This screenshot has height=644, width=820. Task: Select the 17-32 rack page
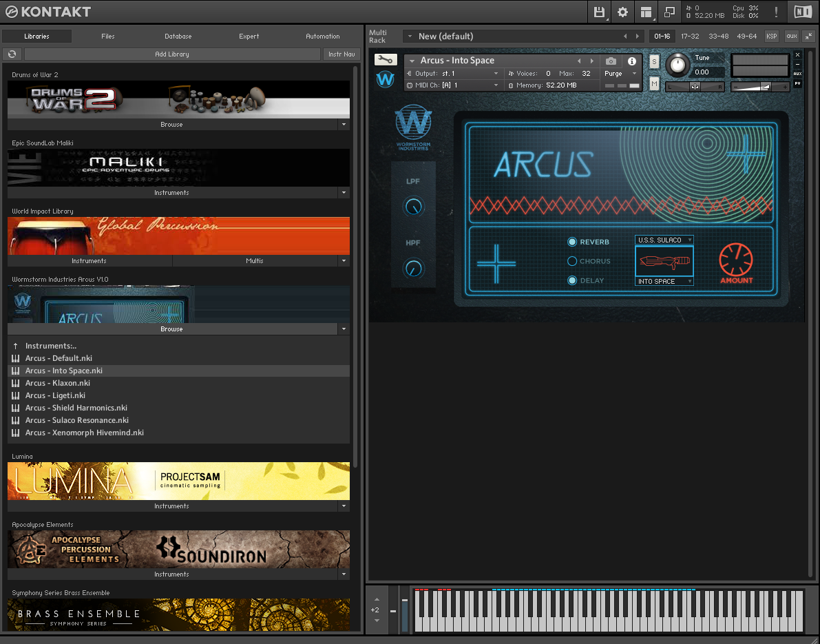coord(690,36)
